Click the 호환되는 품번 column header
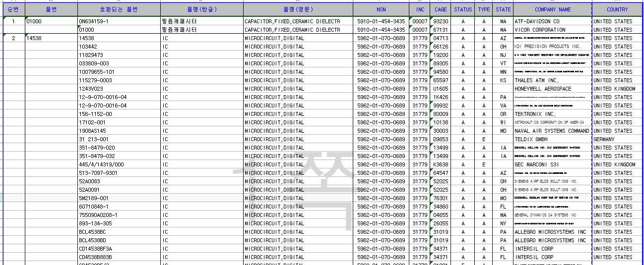 click(119, 9)
